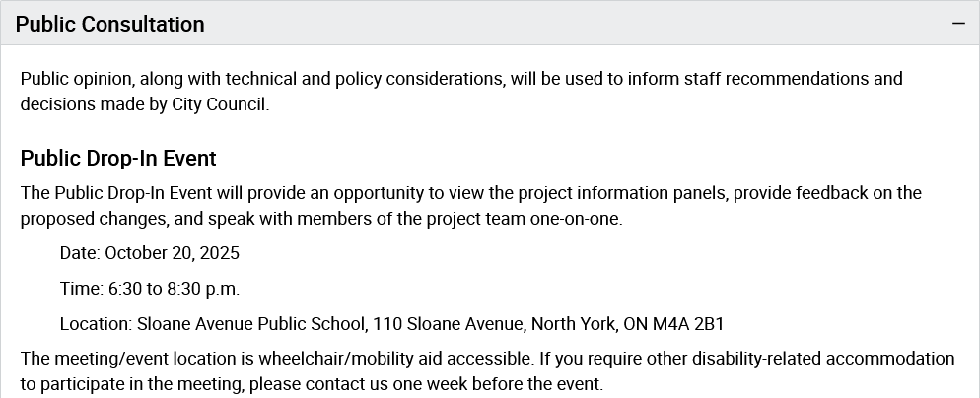Click the Public Consultation accordion header title
Screen dimensions: 980x398
[x=110, y=25]
